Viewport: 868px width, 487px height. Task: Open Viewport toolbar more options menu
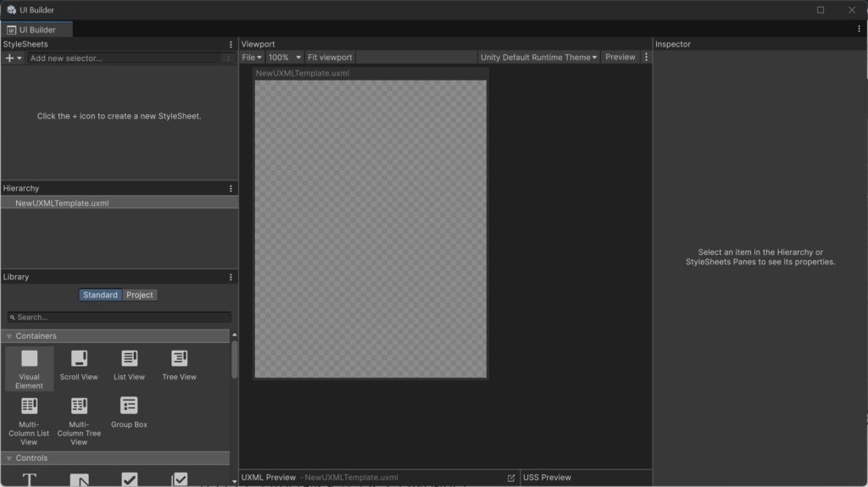click(646, 57)
